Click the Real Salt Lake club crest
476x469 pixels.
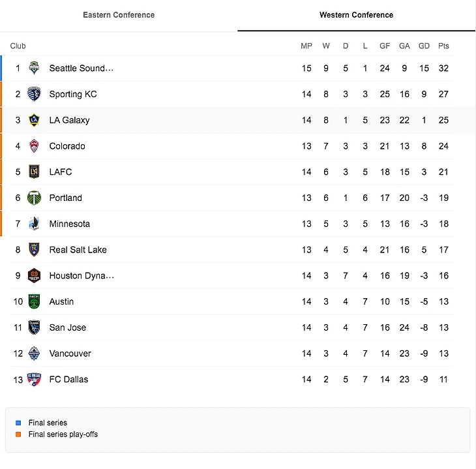(x=34, y=250)
